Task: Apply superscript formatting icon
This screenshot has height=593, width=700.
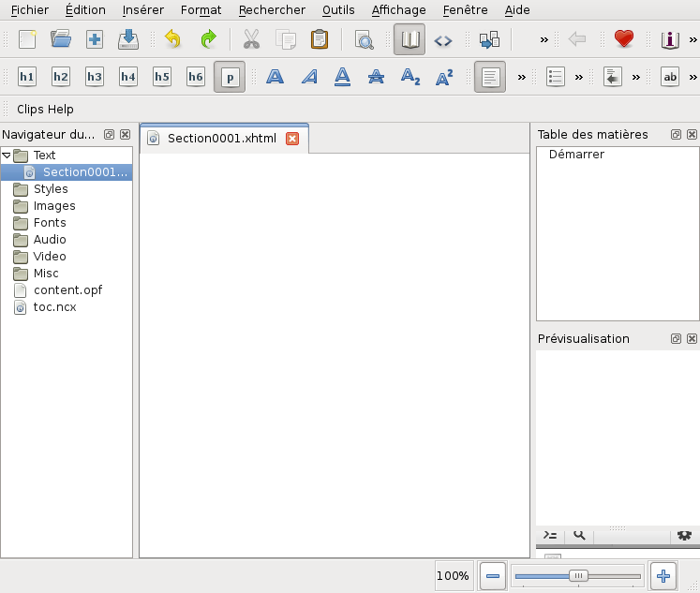Action: tap(444, 77)
